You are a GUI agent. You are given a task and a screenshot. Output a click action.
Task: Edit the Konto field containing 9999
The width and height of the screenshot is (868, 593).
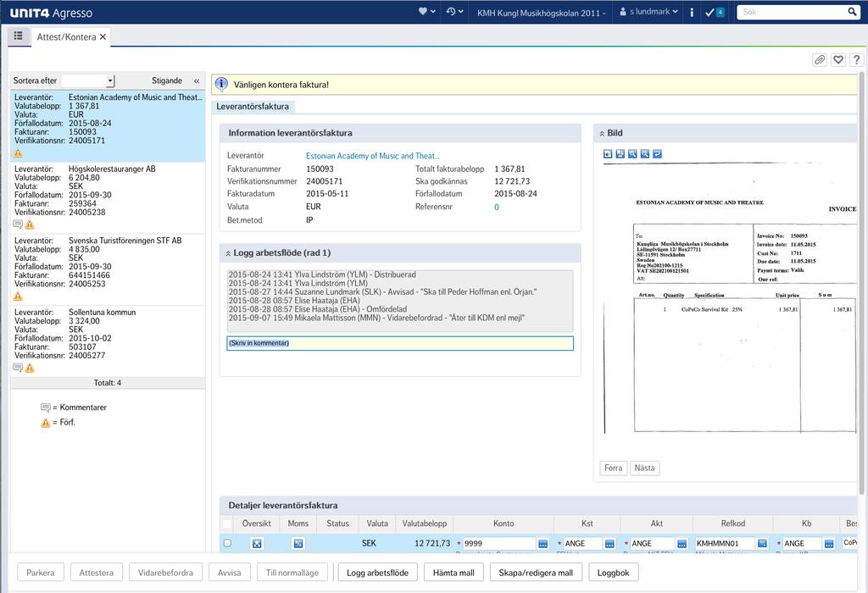click(x=499, y=544)
